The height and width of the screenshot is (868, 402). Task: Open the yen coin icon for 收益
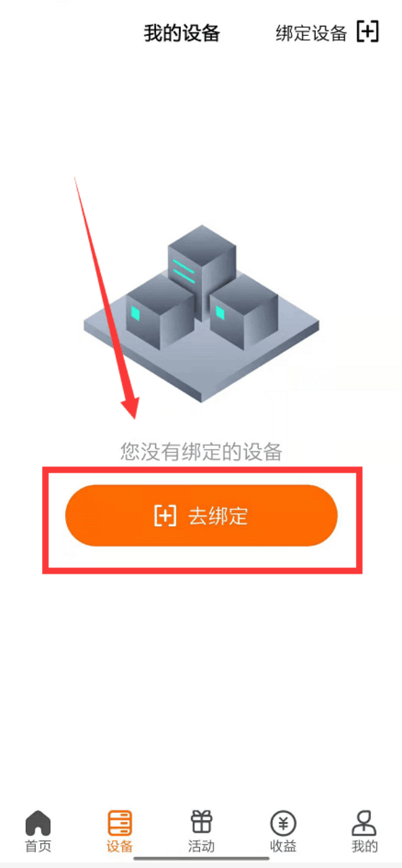point(283,823)
